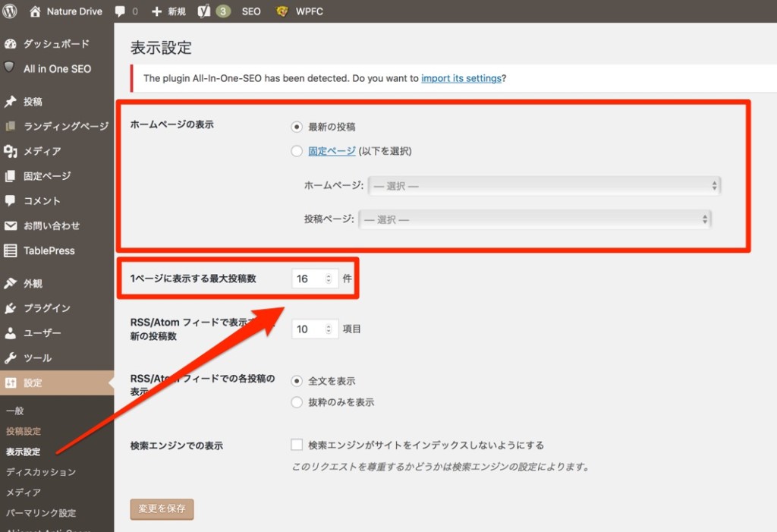
Task: Select the 最新の投稿 radio button
Action: (x=297, y=127)
